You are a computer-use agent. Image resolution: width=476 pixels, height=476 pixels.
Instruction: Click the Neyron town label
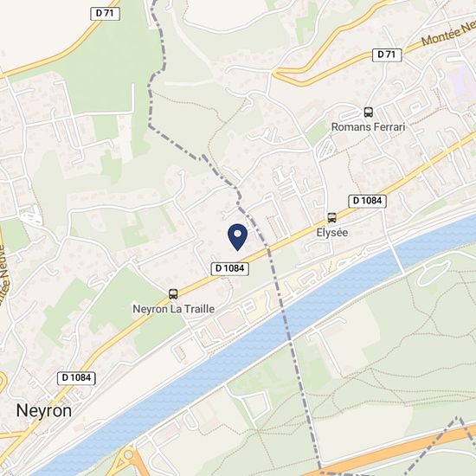tap(44, 411)
